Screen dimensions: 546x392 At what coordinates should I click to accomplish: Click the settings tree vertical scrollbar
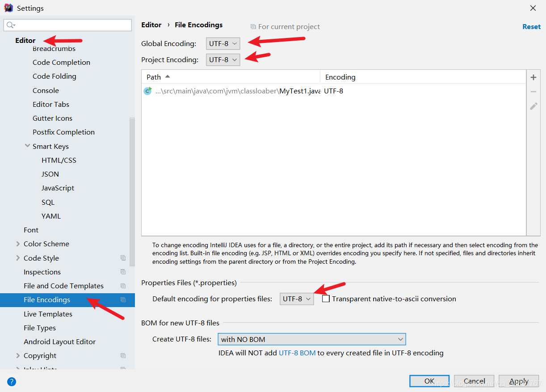pos(132,192)
